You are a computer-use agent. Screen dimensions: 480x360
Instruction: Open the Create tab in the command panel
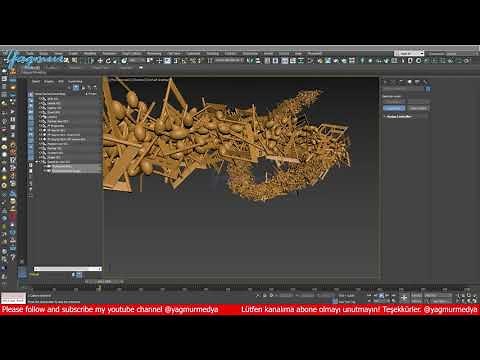386,82
